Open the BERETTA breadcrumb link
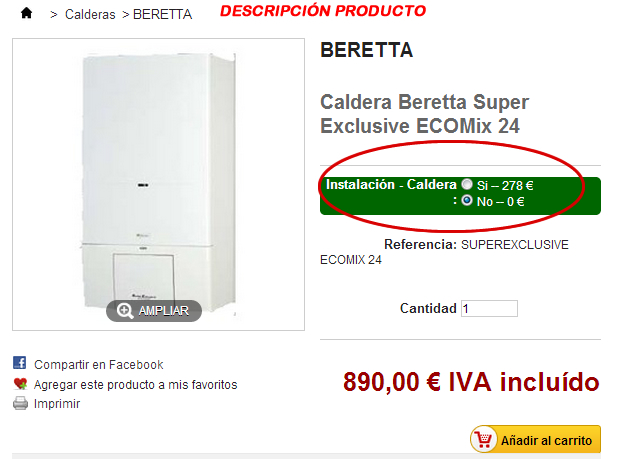Image resolution: width=618 pixels, height=459 pixels. pyautogui.click(x=162, y=15)
